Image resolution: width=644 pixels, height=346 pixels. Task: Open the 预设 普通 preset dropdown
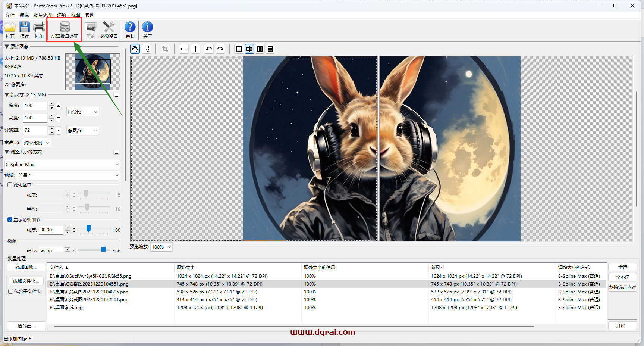coord(69,175)
